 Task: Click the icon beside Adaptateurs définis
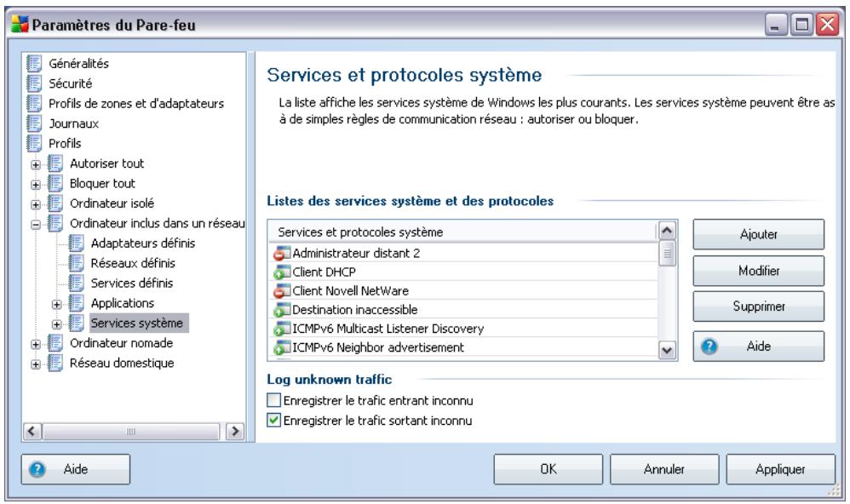point(77,243)
